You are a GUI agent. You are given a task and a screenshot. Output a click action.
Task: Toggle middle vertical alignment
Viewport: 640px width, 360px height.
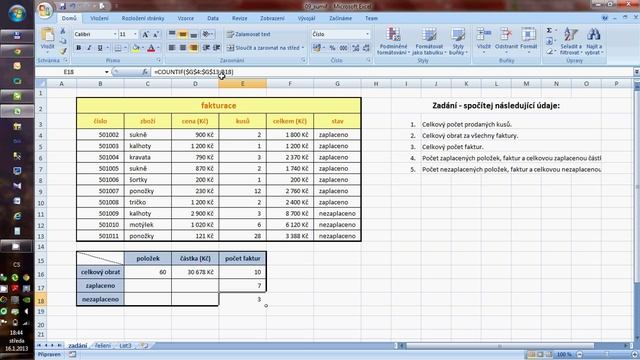183,34
